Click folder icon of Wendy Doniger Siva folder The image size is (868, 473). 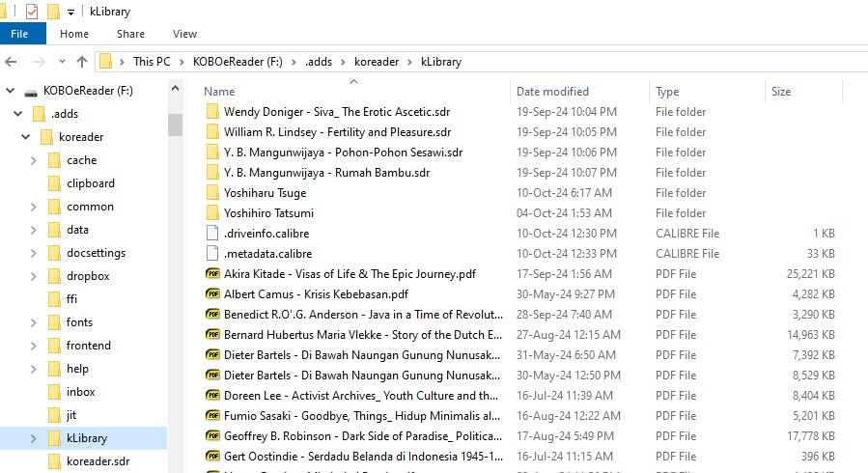212,112
